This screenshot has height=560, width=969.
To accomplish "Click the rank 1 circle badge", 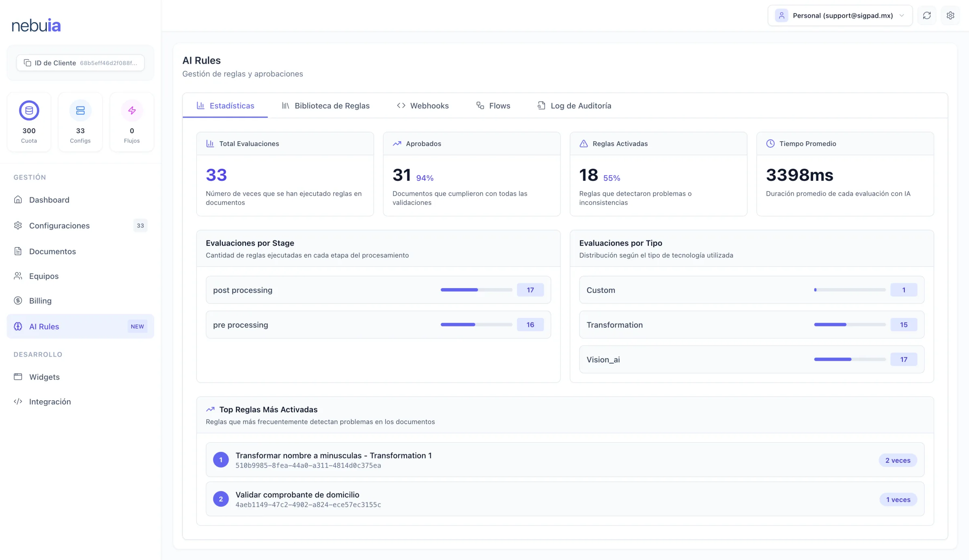I will [221, 460].
